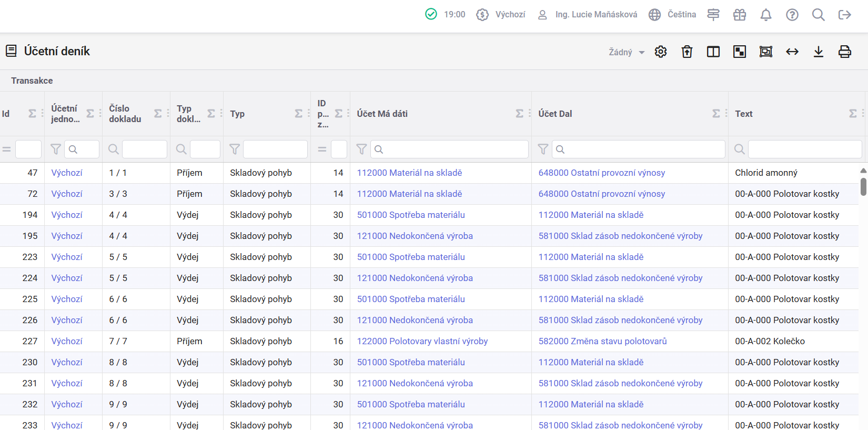The width and height of the screenshot is (868, 430).
Task: Open notifications bell
Action: 766,15
